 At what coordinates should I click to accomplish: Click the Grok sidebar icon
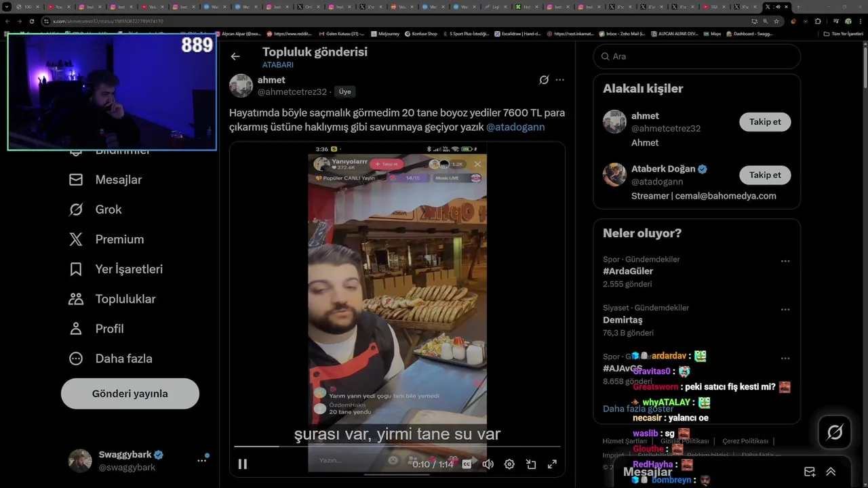pos(76,209)
